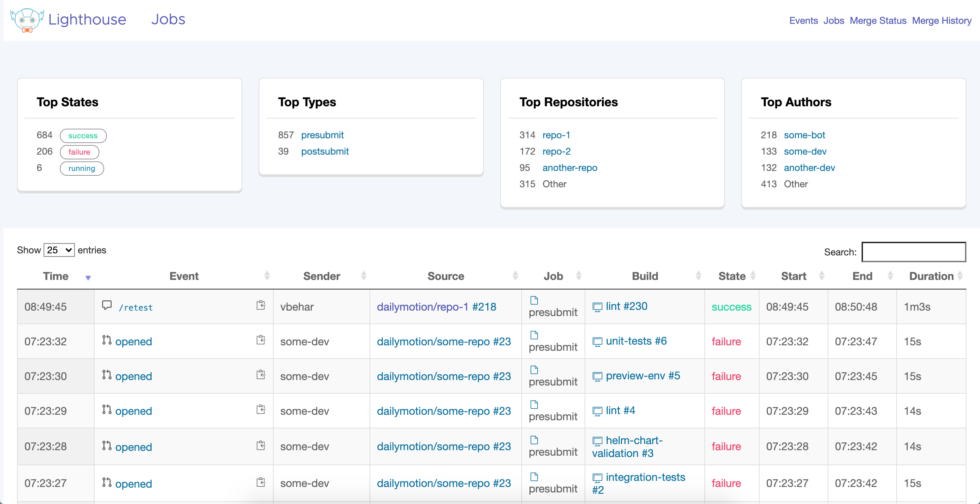Click pull request icon in 07:23:30 row
Image resolution: width=980 pixels, height=504 pixels.
(x=107, y=375)
